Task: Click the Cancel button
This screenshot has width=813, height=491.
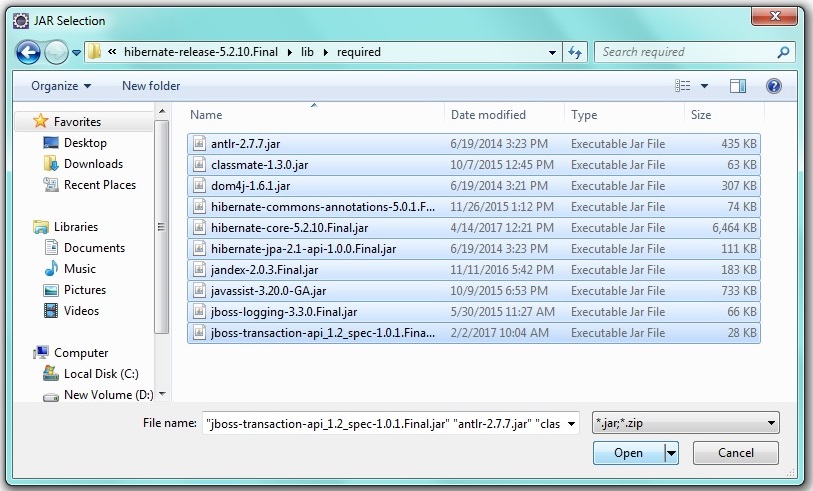Action: pyautogui.click(x=736, y=453)
